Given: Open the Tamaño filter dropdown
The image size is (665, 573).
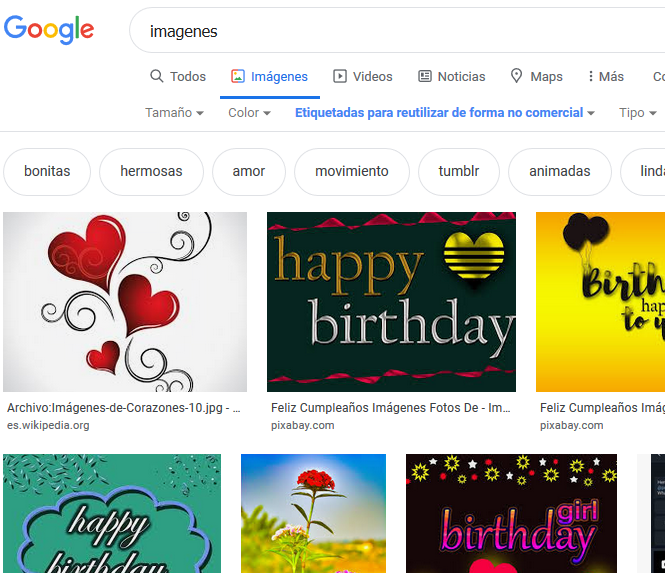Looking at the screenshot, I should (x=174, y=113).
